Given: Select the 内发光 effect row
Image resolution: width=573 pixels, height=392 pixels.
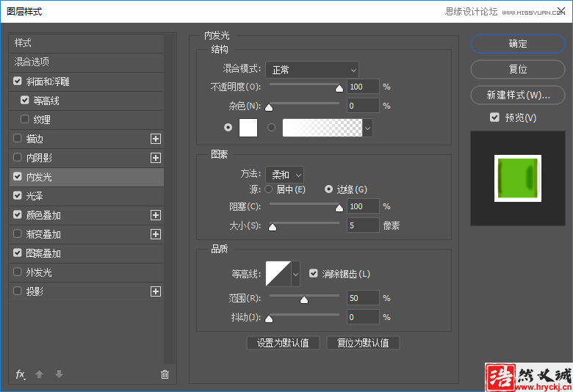Looking at the screenshot, I should pyautogui.click(x=87, y=177).
